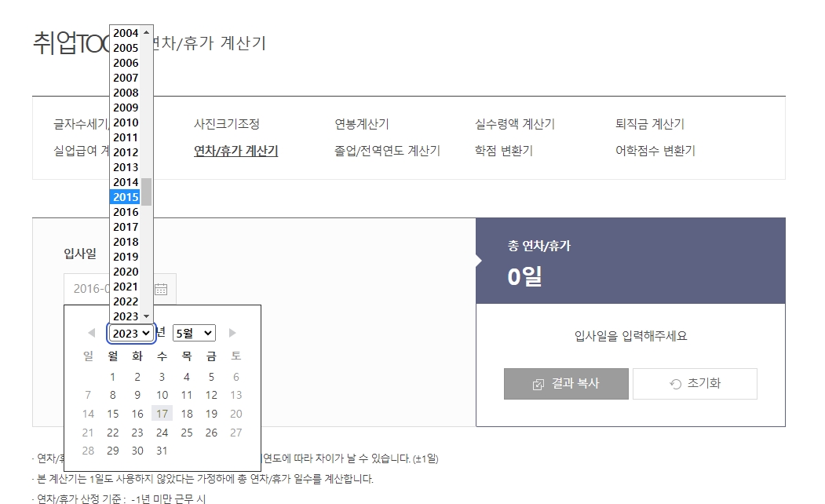Open calendar icon beside 입사일 input
Image resolution: width=825 pixels, height=504 pixels.
click(162, 288)
